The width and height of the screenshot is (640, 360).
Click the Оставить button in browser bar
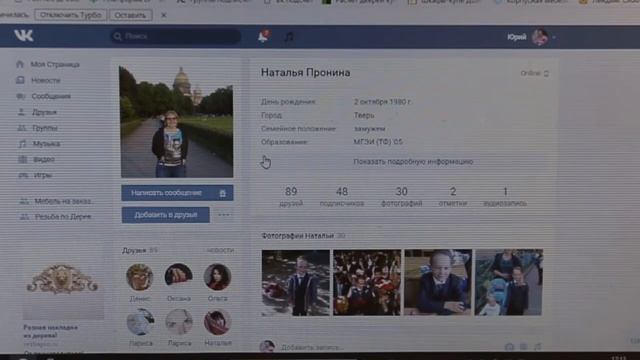pos(130,15)
